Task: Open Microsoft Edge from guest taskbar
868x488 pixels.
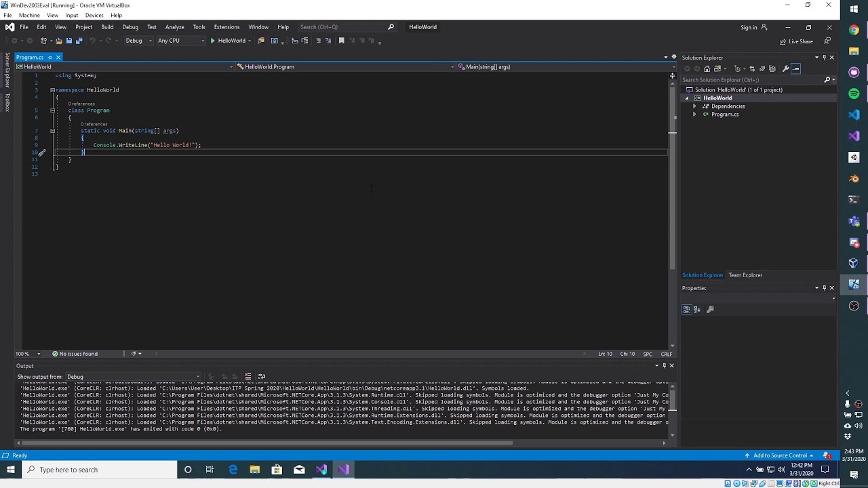Action: coord(233,470)
